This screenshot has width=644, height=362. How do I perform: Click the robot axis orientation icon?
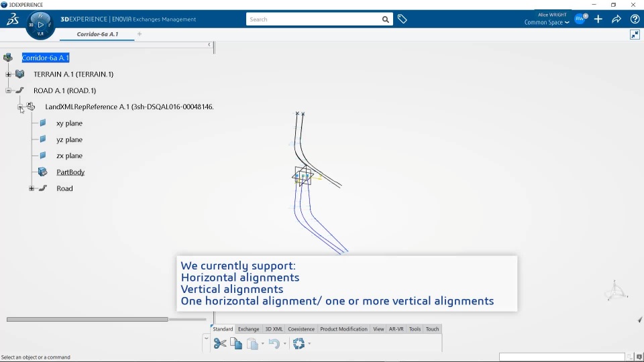point(616,290)
